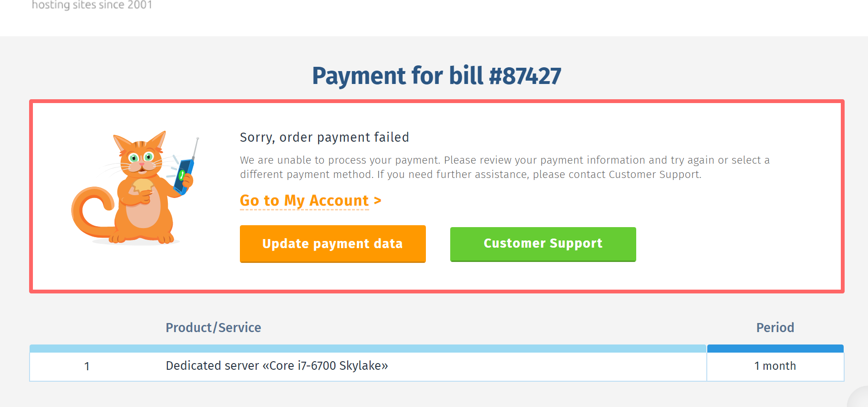This screenshot has width=868, height=407.
Task: Follow the "Go to My Account" link
Action: (304, 201)
